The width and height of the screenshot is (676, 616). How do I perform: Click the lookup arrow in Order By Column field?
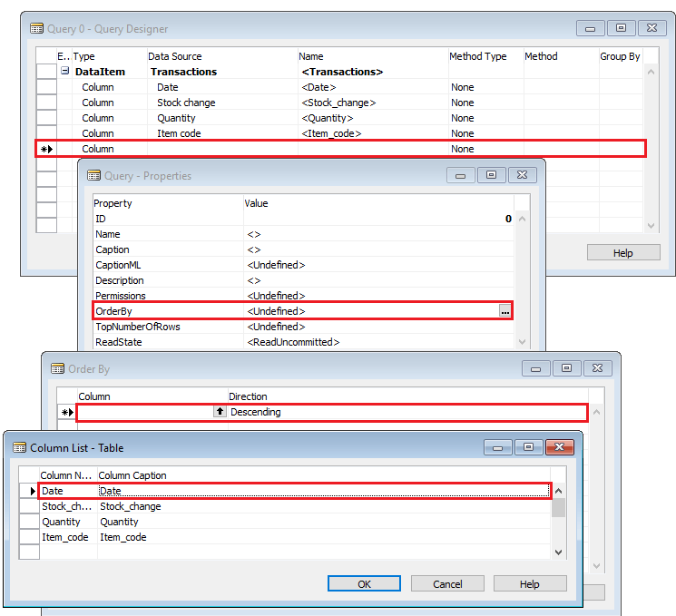[x=220, y=412]
